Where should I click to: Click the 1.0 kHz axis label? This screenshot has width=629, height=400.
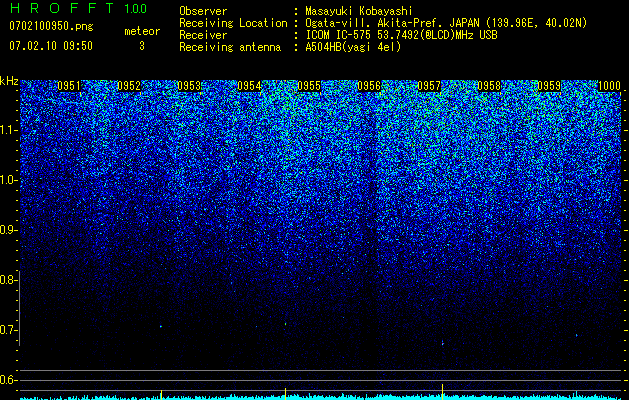pyautogui.click(x=8, y=180)
